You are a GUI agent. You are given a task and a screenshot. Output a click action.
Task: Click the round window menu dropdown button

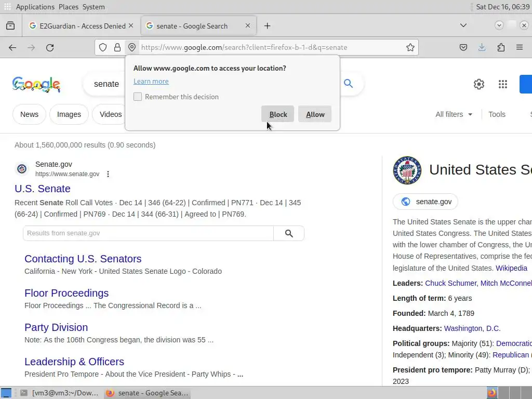point(499,25)
